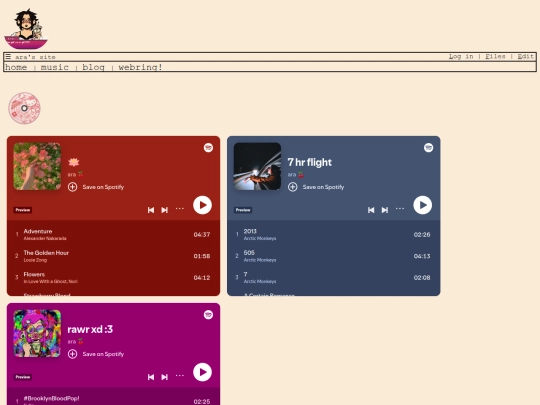Select track Flowers in the red playlist
Image resolution: width=540 pixels, height=405 pixels.
(113, 278)
